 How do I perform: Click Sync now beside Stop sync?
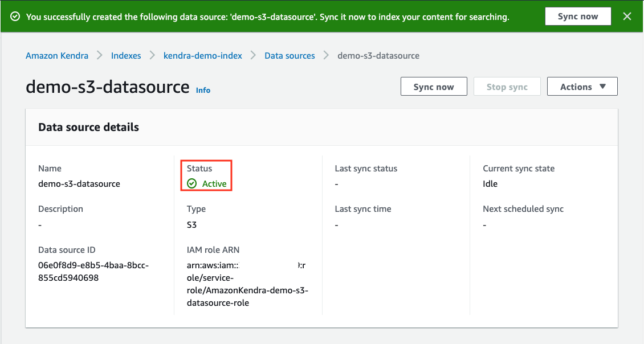[x=434, y=87]
